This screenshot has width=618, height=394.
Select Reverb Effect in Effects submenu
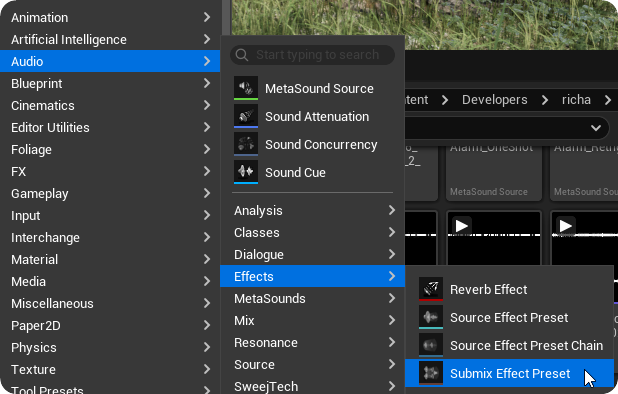coord(509,290)
